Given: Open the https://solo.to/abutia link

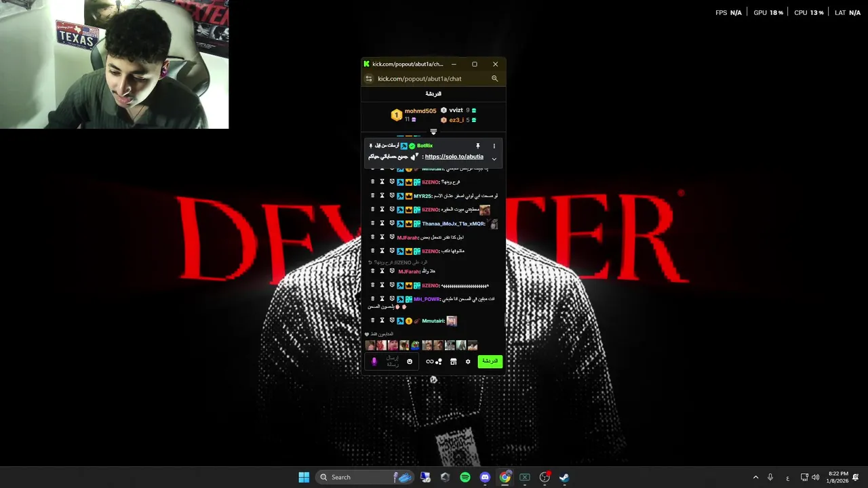Looking at the screenshot, I should coord(454,157).
